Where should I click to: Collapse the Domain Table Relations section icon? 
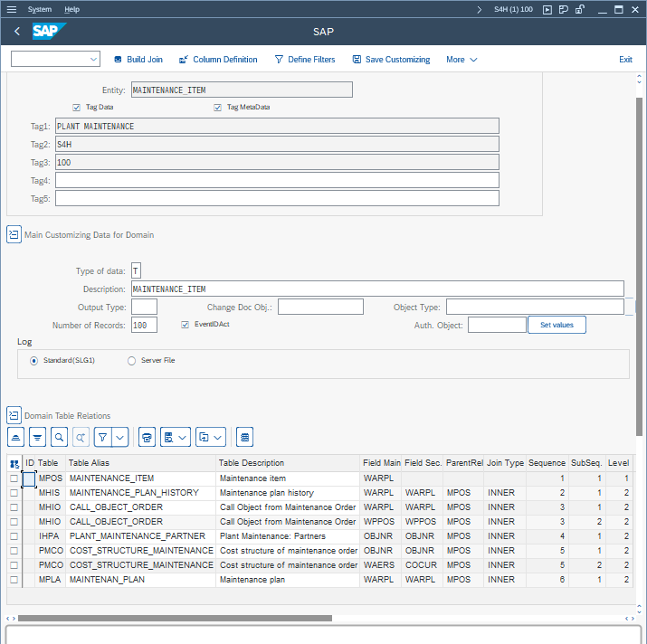14,415
